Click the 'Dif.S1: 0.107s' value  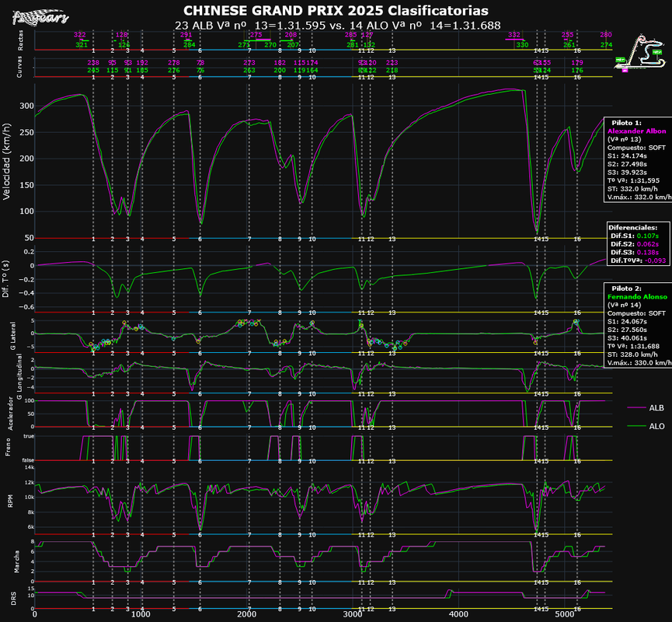(x=635, y=236)
